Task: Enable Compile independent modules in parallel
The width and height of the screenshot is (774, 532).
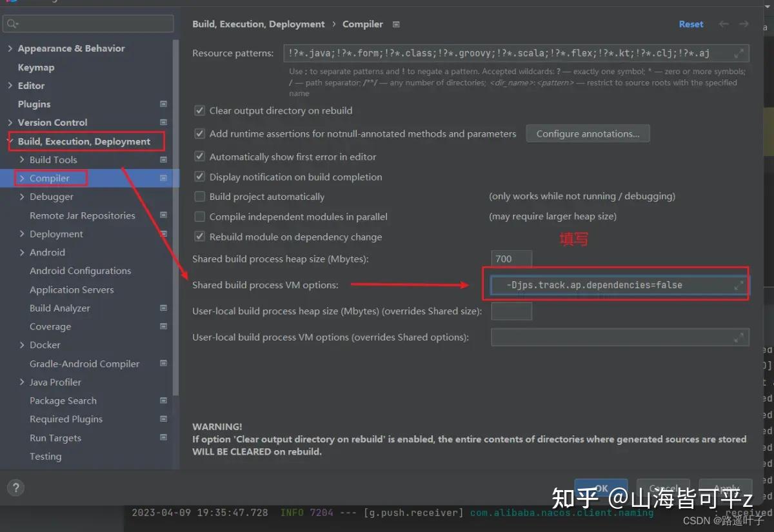Action: pos(200,217)
